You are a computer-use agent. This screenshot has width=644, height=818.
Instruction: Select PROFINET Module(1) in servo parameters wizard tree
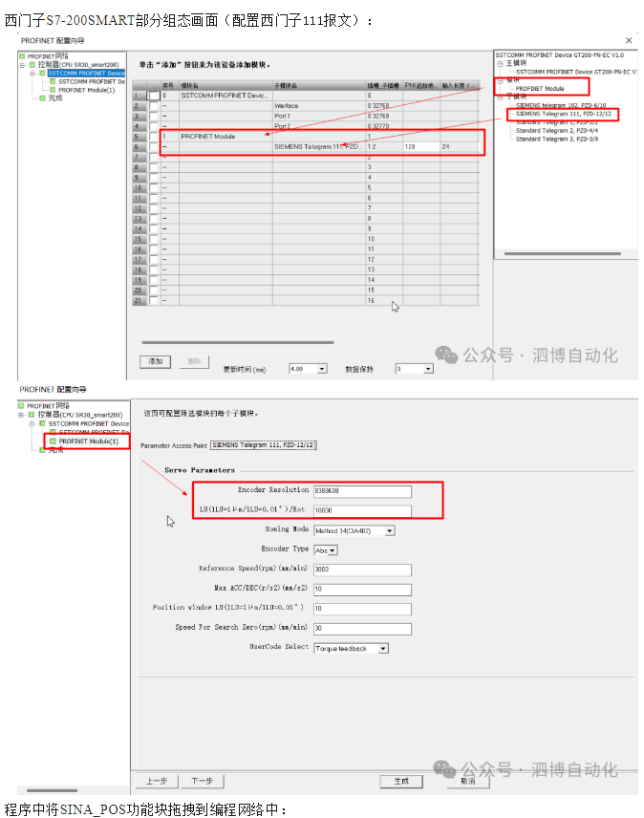click(89, 441)
